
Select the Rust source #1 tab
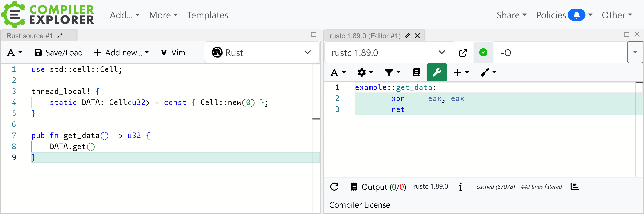tap(30, 36)
